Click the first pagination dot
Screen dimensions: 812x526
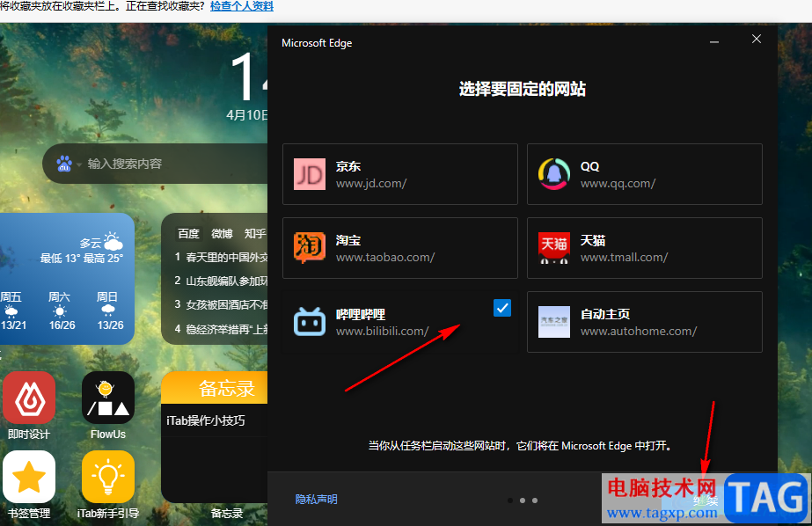point(510,500)
